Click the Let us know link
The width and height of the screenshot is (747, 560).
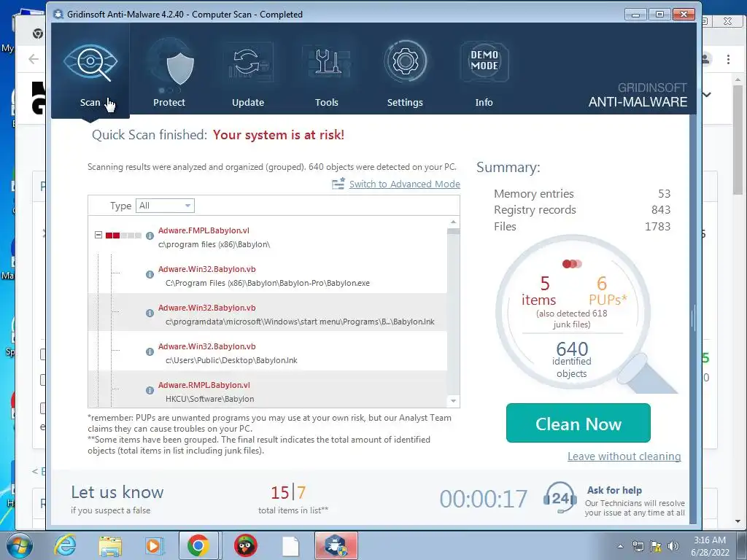pyautogui.click(x=117, y=492)
